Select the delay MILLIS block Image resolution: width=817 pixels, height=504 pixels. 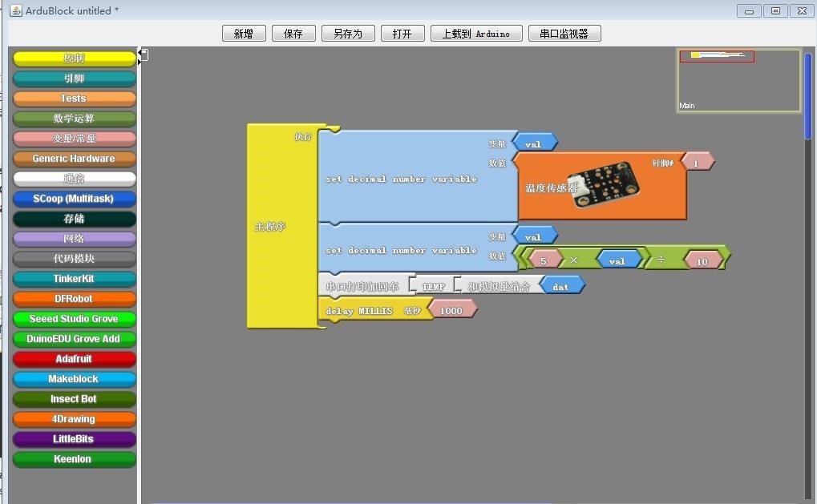(x=376, y=310)
